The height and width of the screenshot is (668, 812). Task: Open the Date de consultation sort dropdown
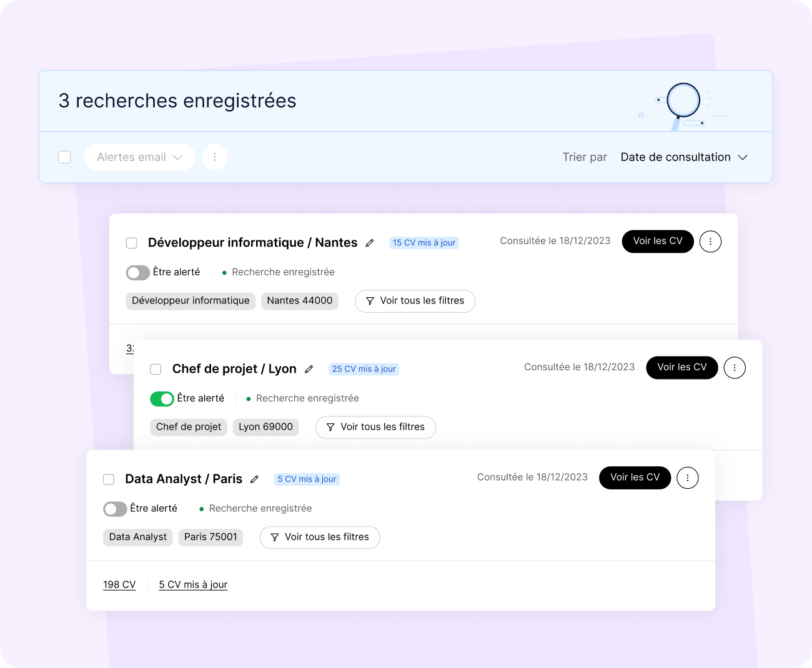684,157
